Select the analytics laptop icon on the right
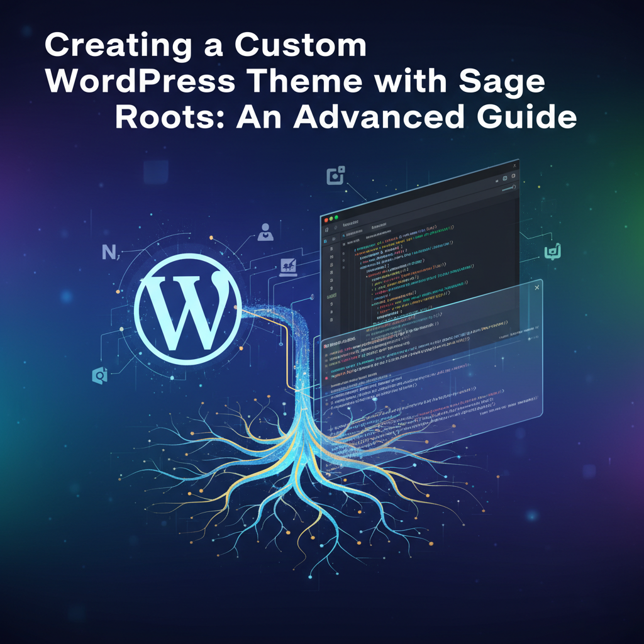 pyautogui.click(x=289, y=268)
